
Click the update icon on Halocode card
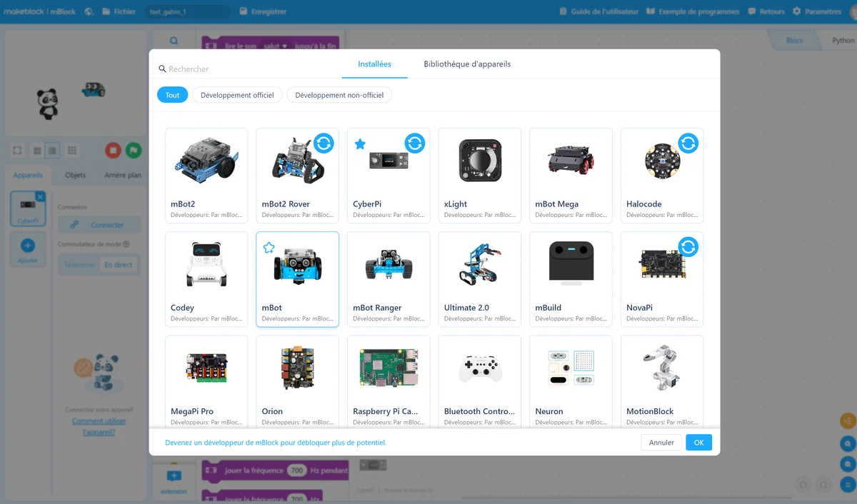[x=688, y=143]
